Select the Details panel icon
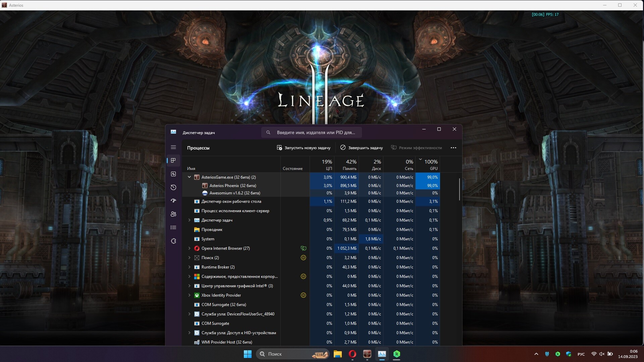 tap(174, 227)
